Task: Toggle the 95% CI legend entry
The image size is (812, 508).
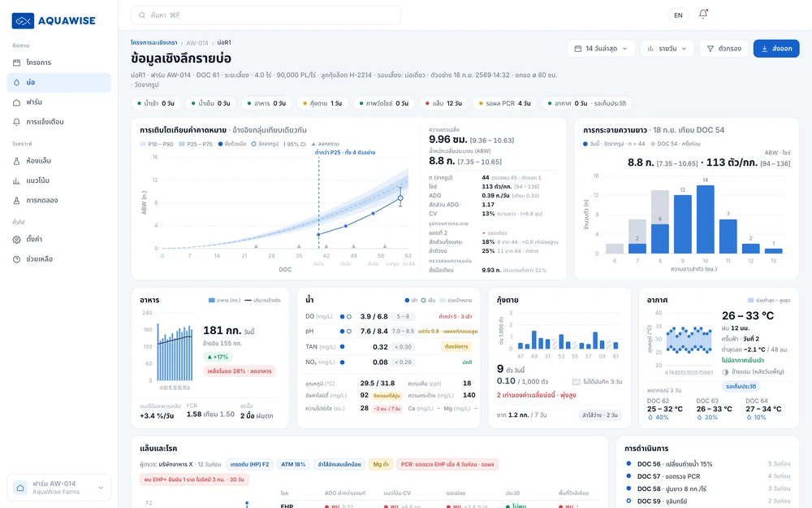Action: tap(295, 144)
